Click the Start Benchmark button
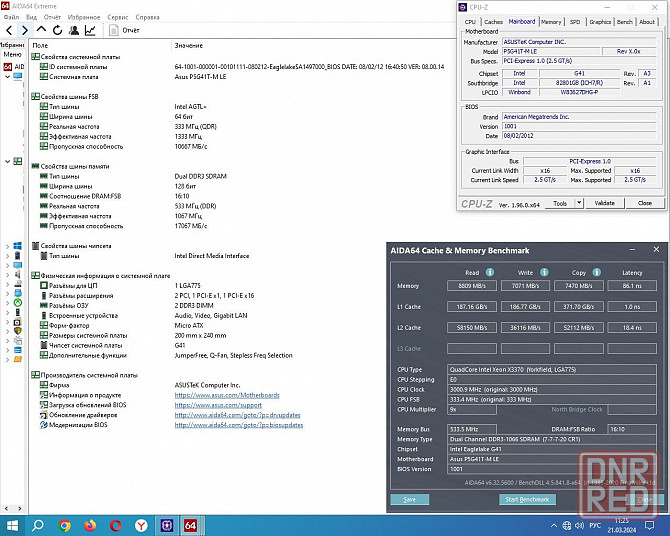The width and height of the screenshot is (670, 536). click(526, 499)
